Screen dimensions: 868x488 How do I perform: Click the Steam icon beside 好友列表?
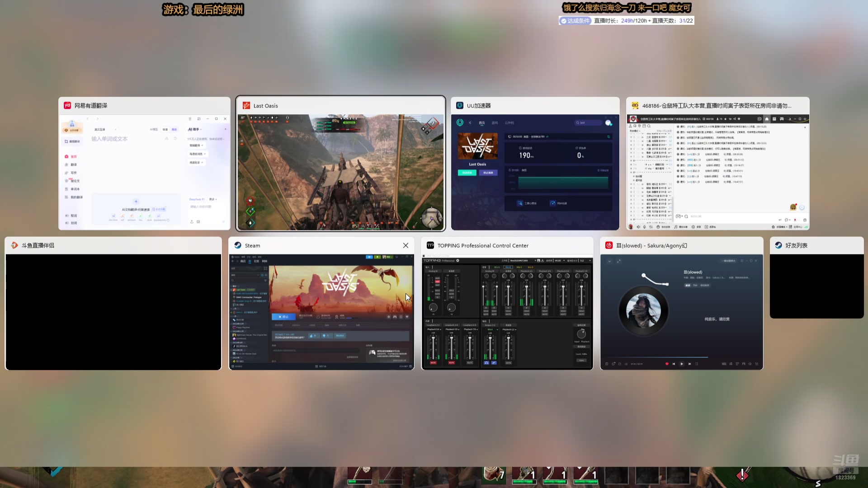pos(778,245)
